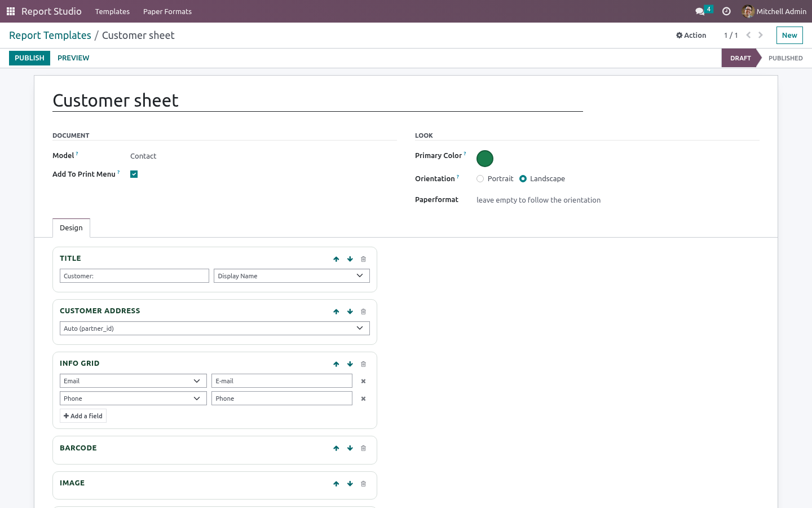The image size is (812, 508).
Task: Click Add a field button
Action: 83,416
